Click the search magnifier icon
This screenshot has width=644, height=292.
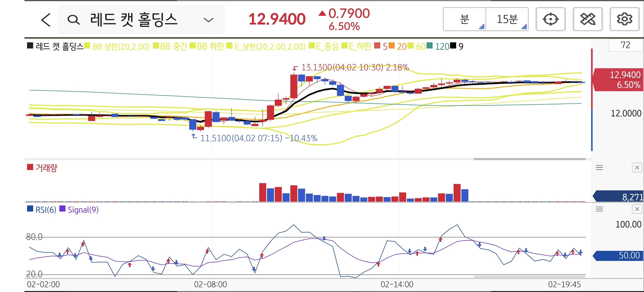pos(74,20)
